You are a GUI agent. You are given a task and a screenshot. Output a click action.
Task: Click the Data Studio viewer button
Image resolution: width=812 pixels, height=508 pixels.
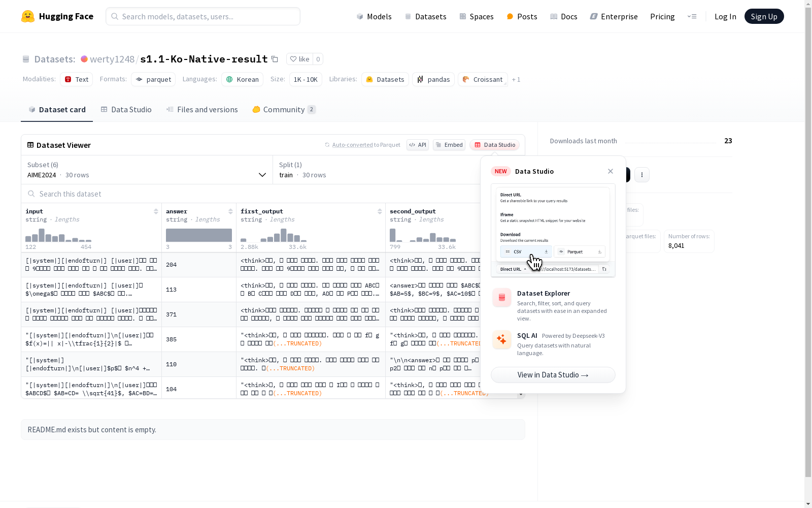(495, 145)
